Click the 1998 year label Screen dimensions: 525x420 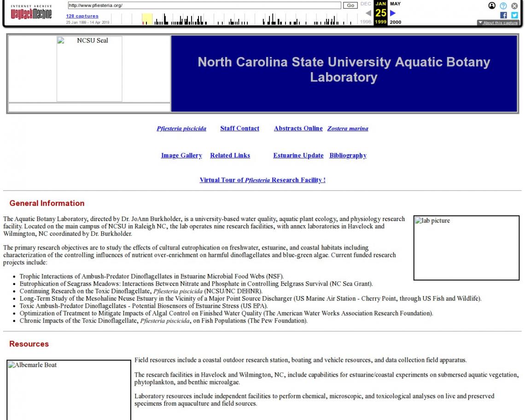click(x=366, y=22)
